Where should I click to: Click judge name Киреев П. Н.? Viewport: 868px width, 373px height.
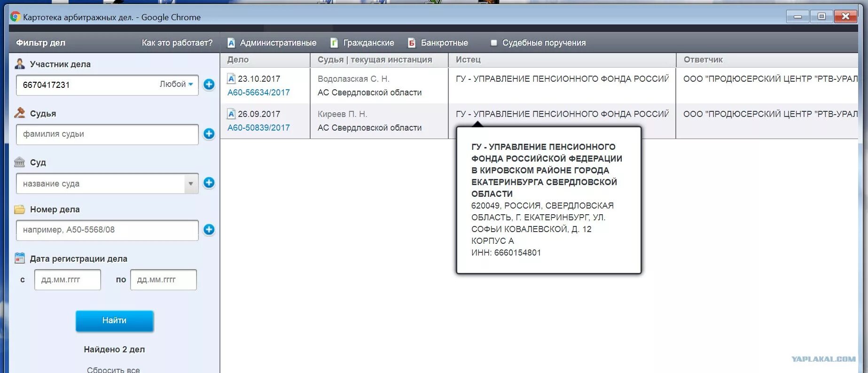342,114
